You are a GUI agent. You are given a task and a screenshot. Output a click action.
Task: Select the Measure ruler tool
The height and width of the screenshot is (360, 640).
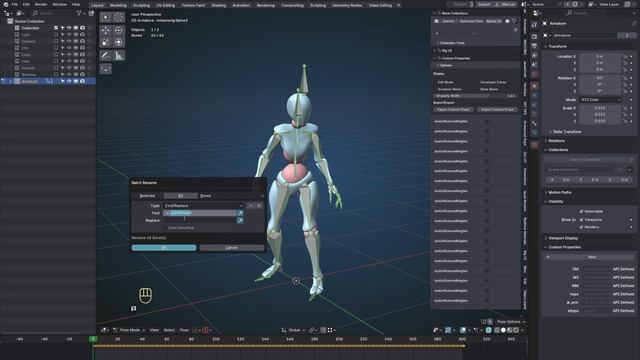[119, 56]
